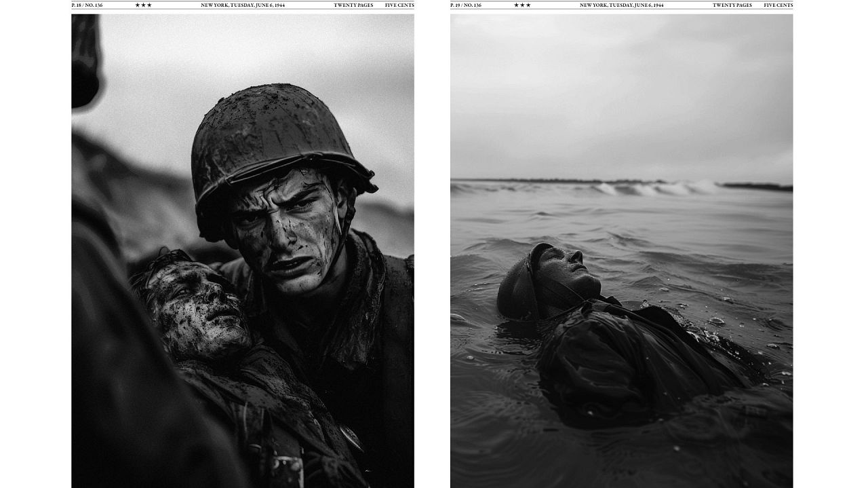Click the 'P. 19 / NO. 136' page label
Viewport: 868px width, 488px height.
466,5
